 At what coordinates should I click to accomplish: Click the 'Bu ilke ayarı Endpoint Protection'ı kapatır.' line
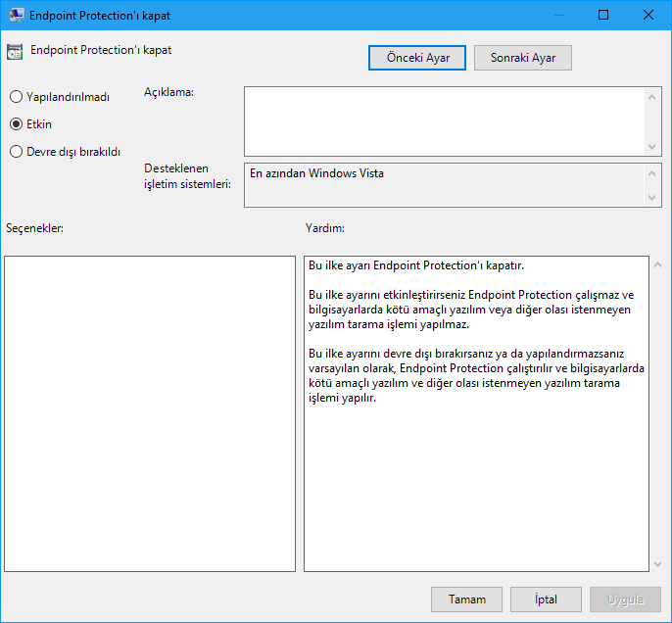[x=416, y=265]
